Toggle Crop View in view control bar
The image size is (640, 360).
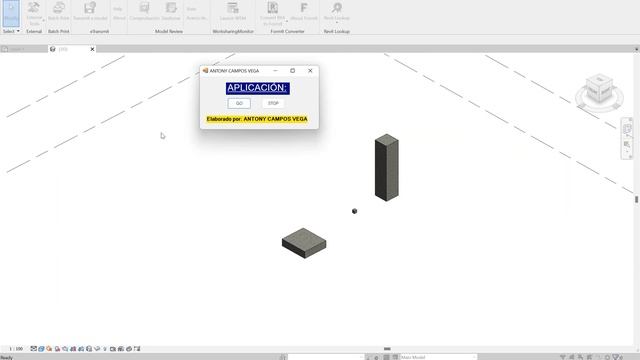pos(73,349)
